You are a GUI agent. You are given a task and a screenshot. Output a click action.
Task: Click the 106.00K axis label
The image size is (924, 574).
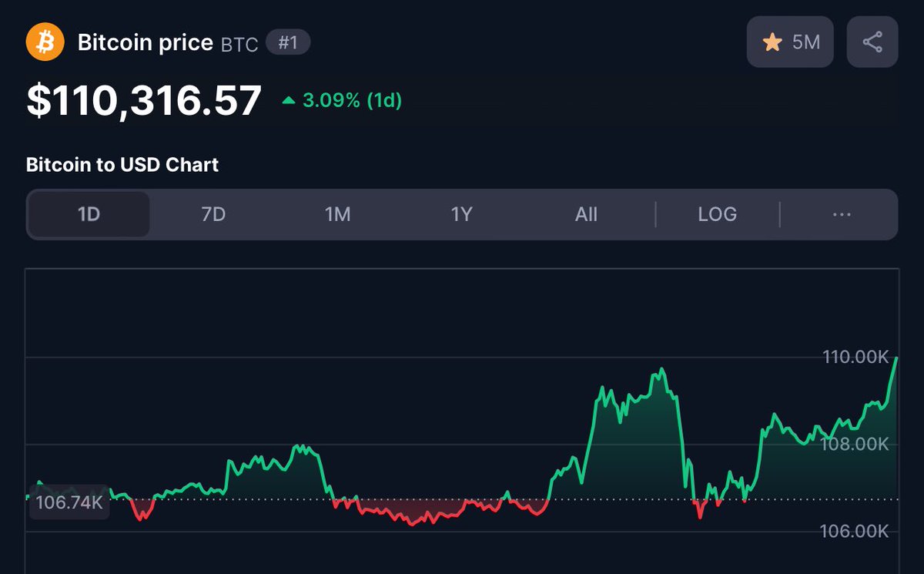pyautogui.click(x=855, y=532)
